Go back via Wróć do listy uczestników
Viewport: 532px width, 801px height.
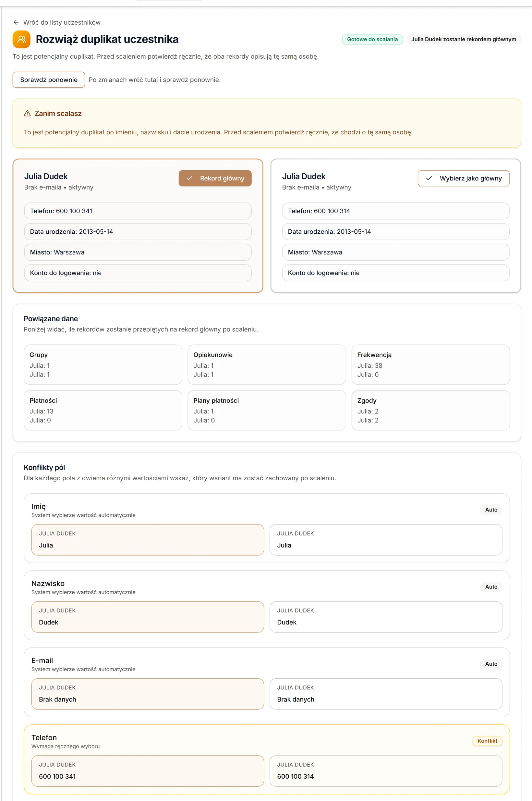click(62, 22)
